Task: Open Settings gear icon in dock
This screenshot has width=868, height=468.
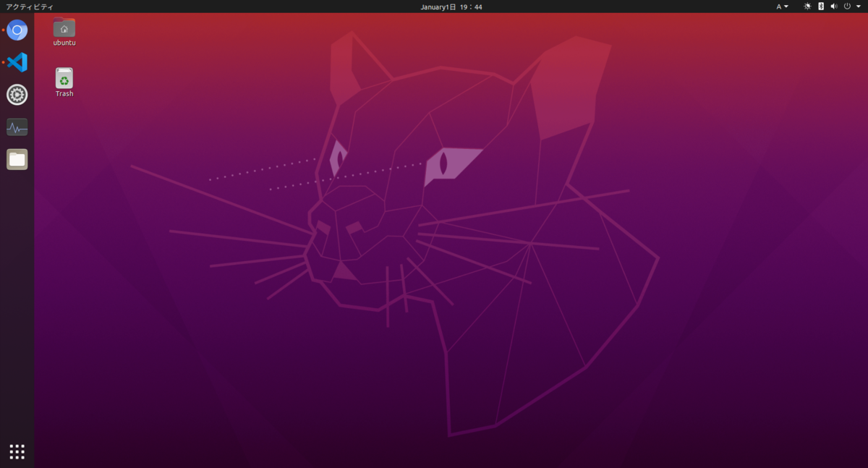Action: tap(17, 95)
